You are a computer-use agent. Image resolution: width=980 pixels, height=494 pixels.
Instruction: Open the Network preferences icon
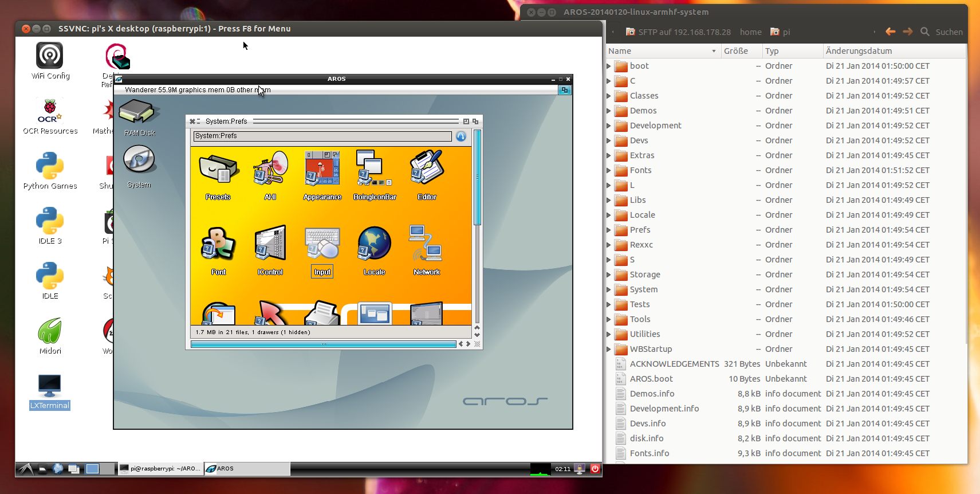pyautogui.click(x=426, y=244)
